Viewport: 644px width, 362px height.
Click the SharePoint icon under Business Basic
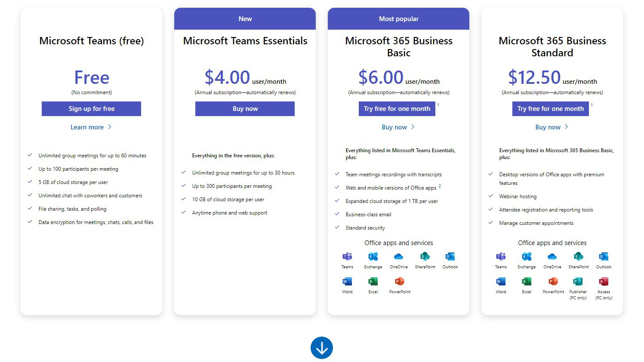pyautogui.click(x=425, y=257)
